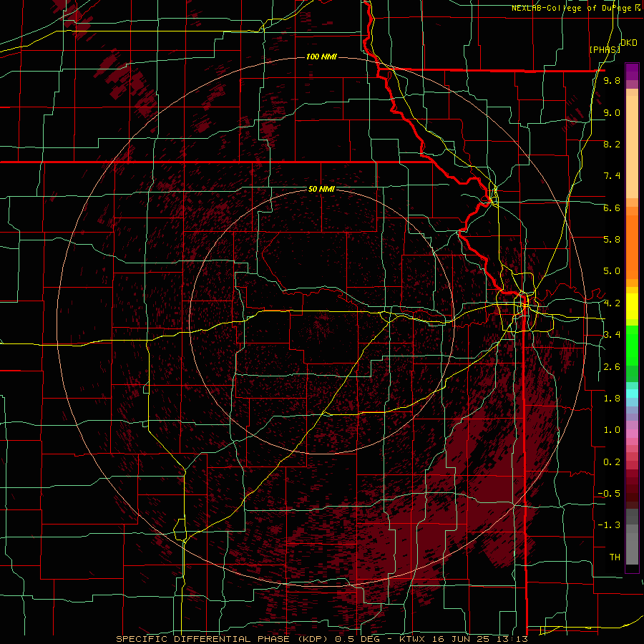The height and width of the screenshot is (644, 644).
Task: Click the 50 NMI range ring label
Action: (x=321, y=190)
